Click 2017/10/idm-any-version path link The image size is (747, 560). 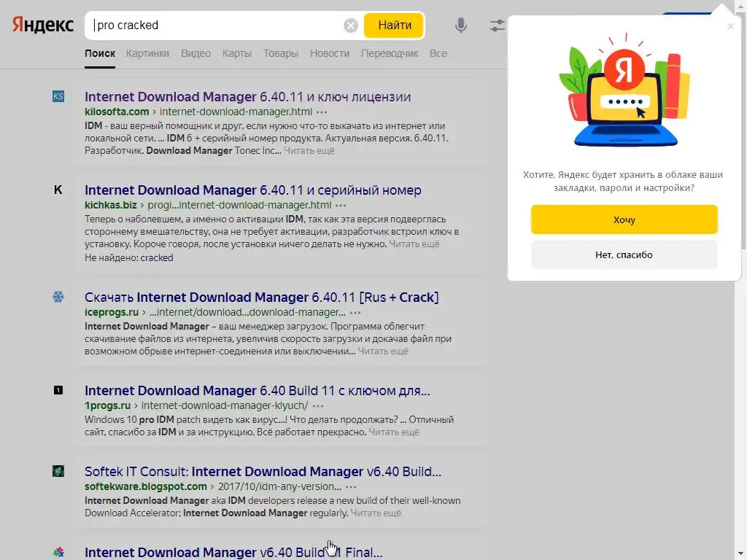click(279, 486)
